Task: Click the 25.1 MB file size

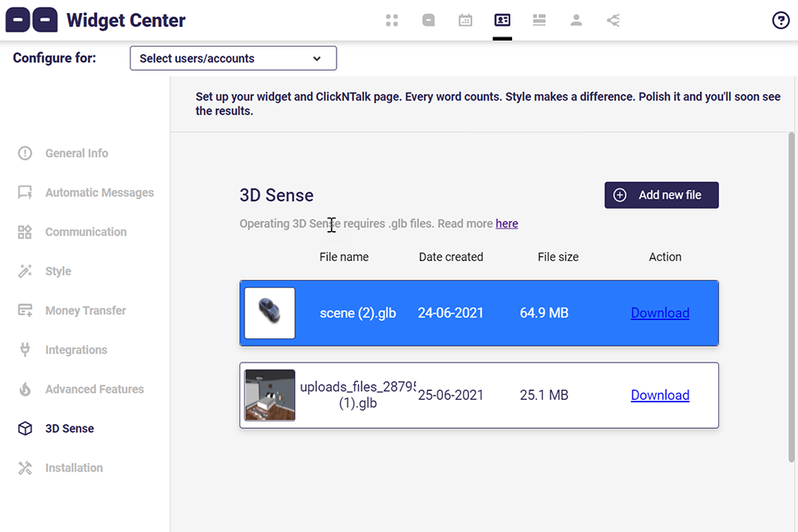Action: (544, 395)
